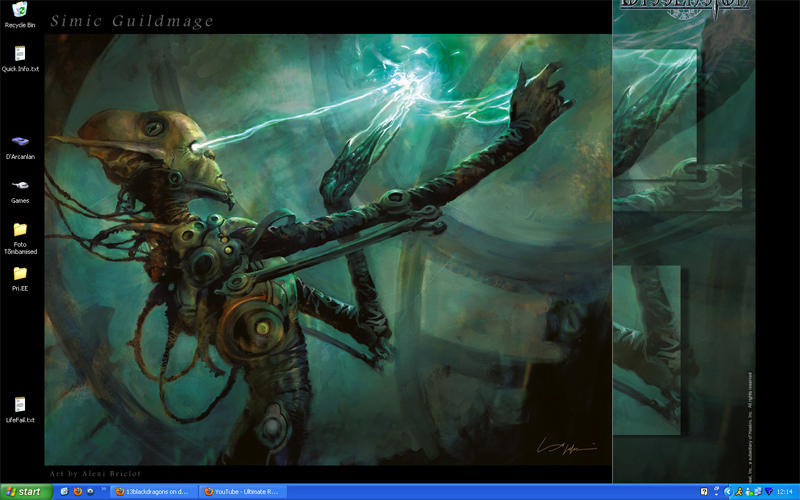800x500 pixels.
Task: Click Show Desktop icon in Quick Launch
Action: click(64, 491)
